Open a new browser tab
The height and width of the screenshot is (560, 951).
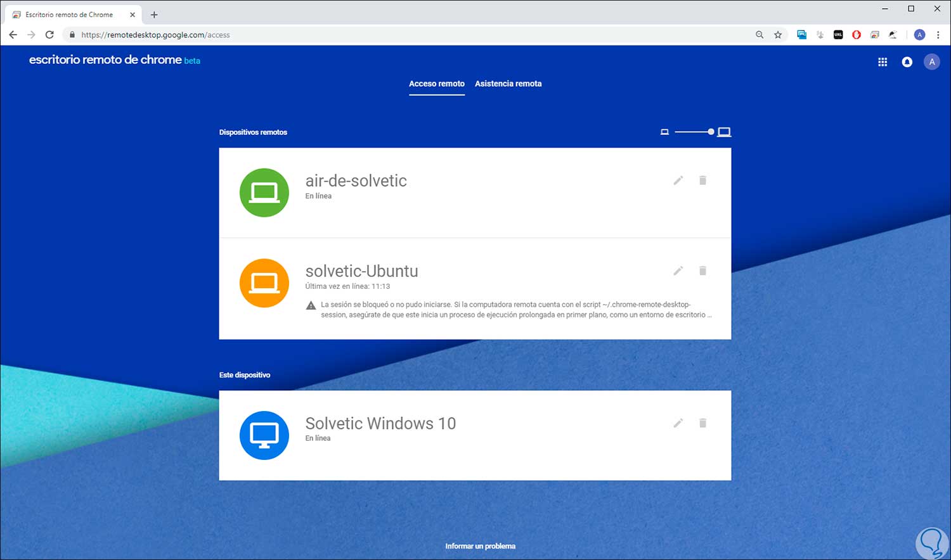[x=154, y=15]
